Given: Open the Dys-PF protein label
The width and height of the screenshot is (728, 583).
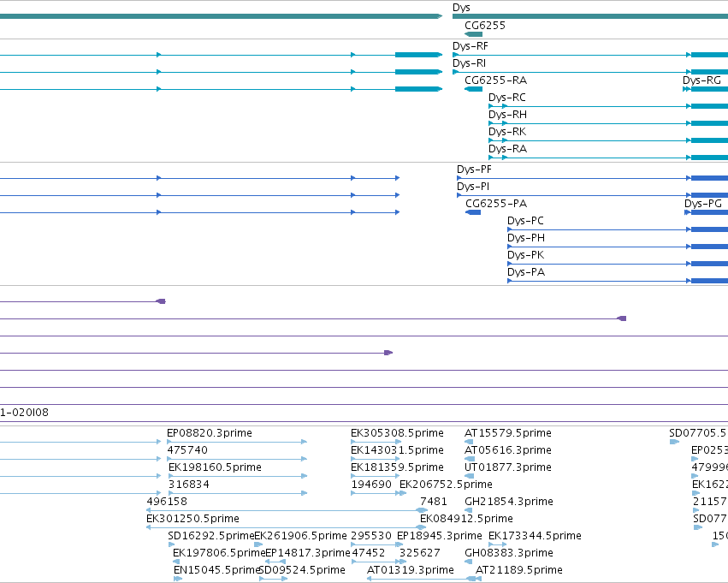Looking at the screenshot, I should [474, 170].
